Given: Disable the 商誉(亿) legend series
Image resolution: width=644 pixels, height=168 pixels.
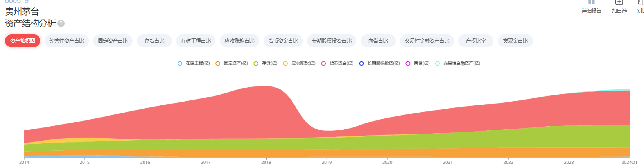Looking at the screenshot, I should [x=418, y=63].
